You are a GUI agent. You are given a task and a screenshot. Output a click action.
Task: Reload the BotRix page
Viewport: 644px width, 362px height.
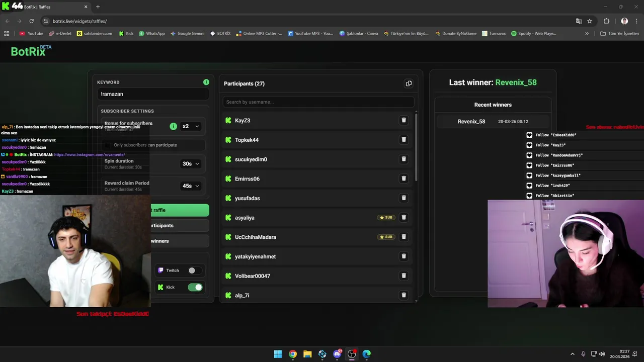tap(31, 21)
